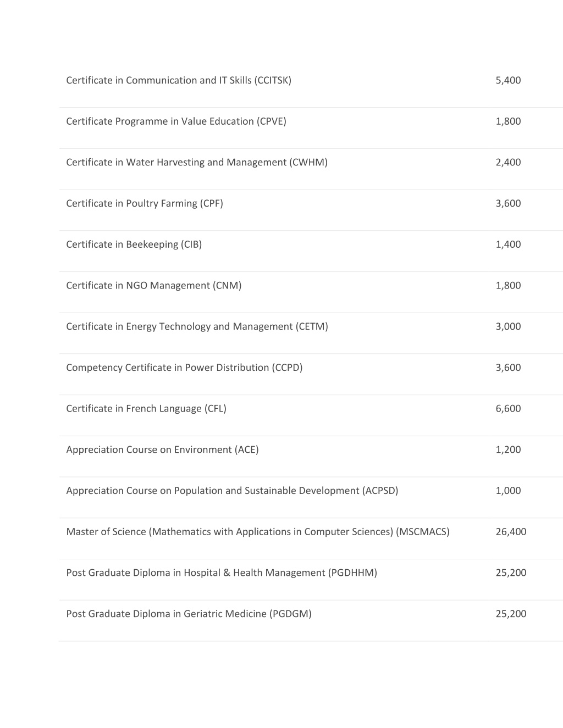Select Certificate in Energy Technology and Management
This screenshot has width=563, height=728.
[x=197, y=327]
